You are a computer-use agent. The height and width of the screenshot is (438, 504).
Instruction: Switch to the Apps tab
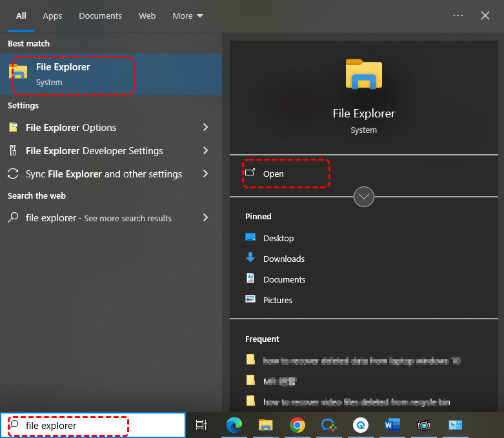(x=52, y=15)
